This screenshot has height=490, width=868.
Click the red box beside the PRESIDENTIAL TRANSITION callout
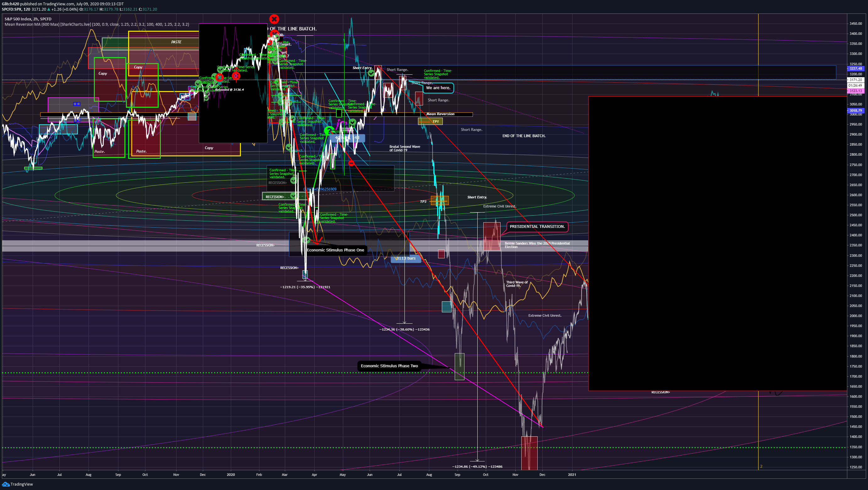(x=491, y=236)
